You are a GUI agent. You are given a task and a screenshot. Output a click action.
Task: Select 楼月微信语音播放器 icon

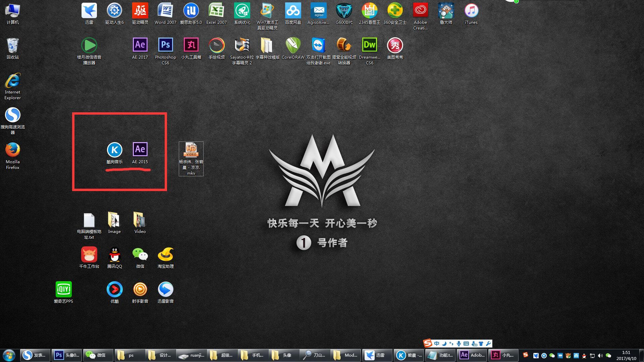click(89, 51)
